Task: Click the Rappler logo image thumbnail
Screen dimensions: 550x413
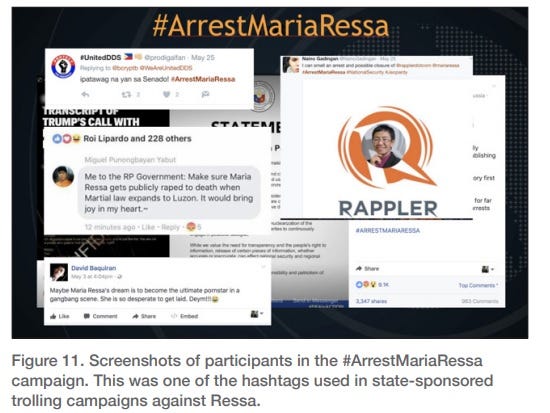Action: click(x=387, y=161)
